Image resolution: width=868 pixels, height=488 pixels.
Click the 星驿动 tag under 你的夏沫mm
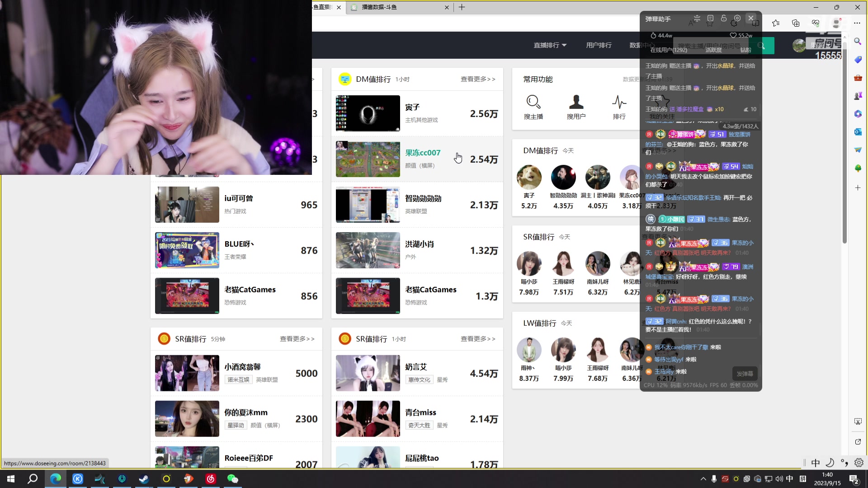tap(236, 426)
